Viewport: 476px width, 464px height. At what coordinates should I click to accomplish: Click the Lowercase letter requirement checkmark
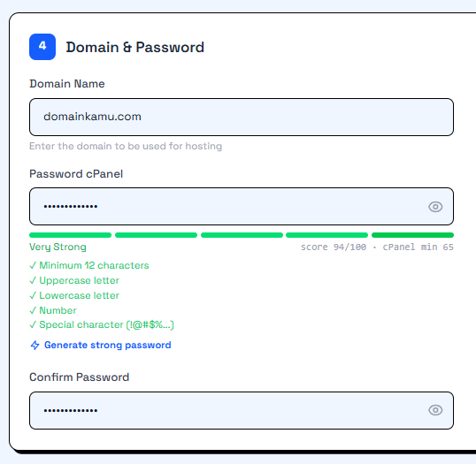pos(33,295)
